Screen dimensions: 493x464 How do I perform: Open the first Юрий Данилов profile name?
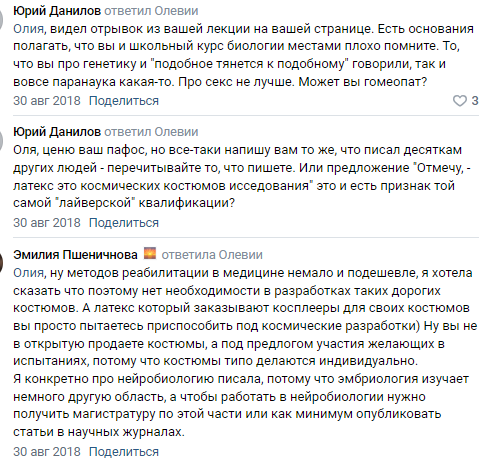57,11
